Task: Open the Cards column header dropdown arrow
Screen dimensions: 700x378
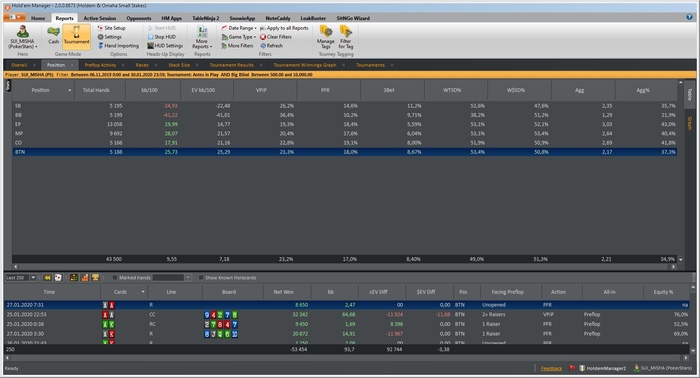Action: point(143,292)
